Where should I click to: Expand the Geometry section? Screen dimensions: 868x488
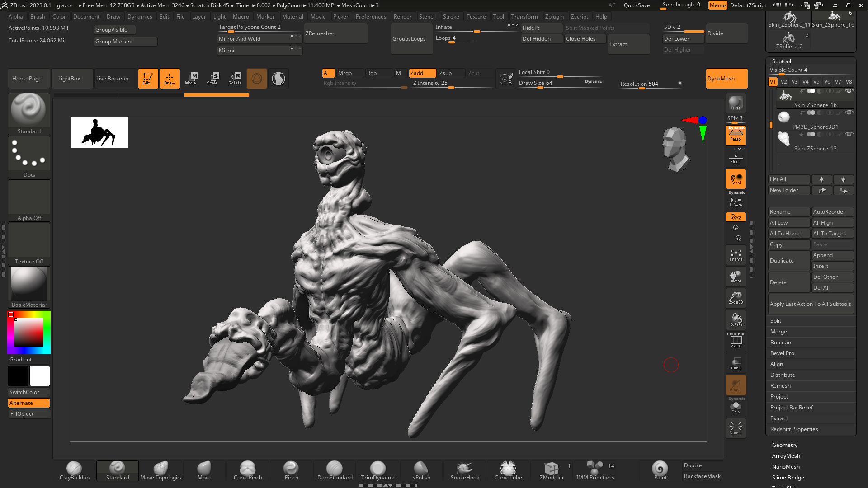785,445
